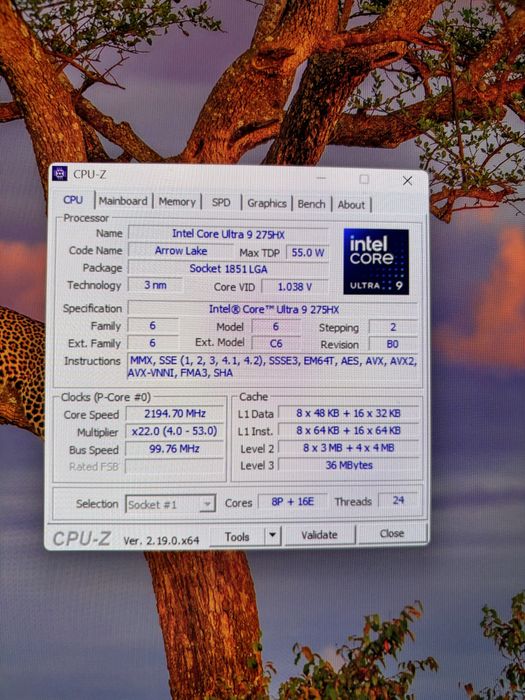Viewport: 525px width, 700px height.
Task: Click the Intel Core Ultra 9 logo
Action: [376, 262]
